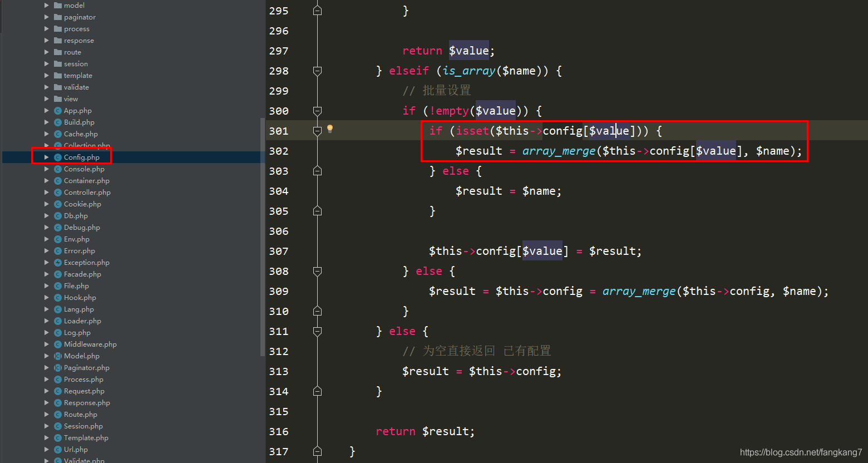Open Url.php from the file list
868x463 pixels.
point(76,450)
